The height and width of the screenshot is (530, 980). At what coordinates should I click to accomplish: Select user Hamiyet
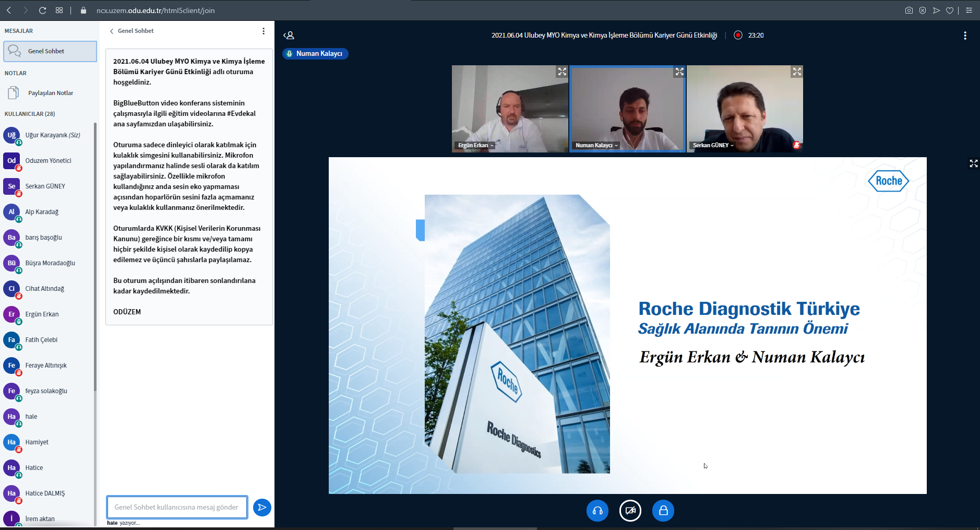tap(48, 442)
